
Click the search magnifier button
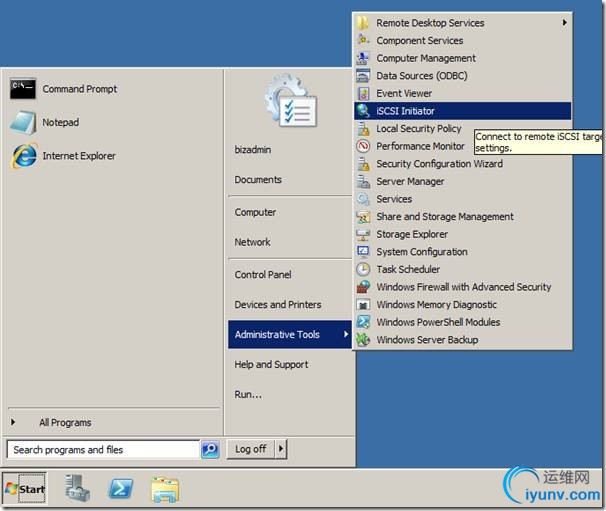210,449
